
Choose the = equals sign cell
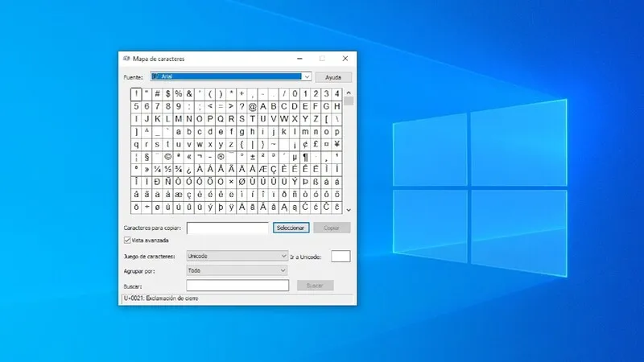click(x=221, y=107)
